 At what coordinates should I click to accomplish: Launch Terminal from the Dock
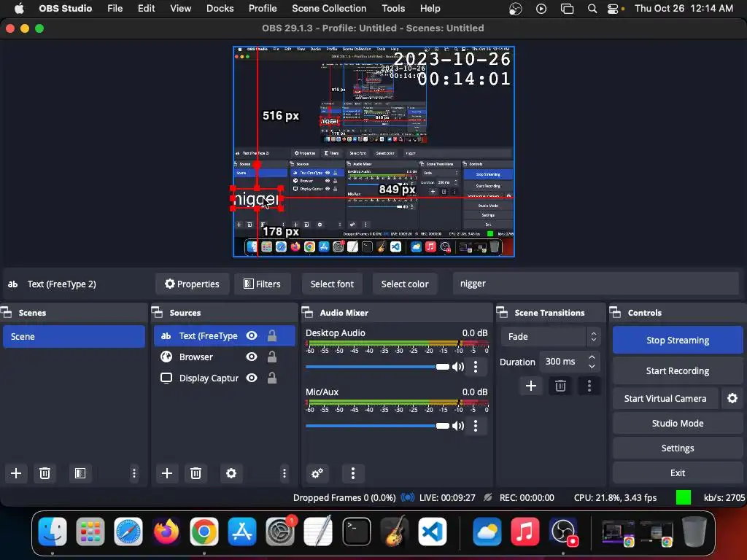[356, 531]
